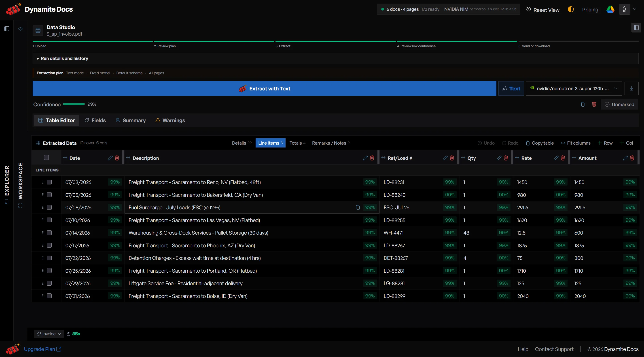The height and width of the screenshot is (357, 644).
Task: Click the workspace fullscreen brackets icon
Action: tap(20, 206)
